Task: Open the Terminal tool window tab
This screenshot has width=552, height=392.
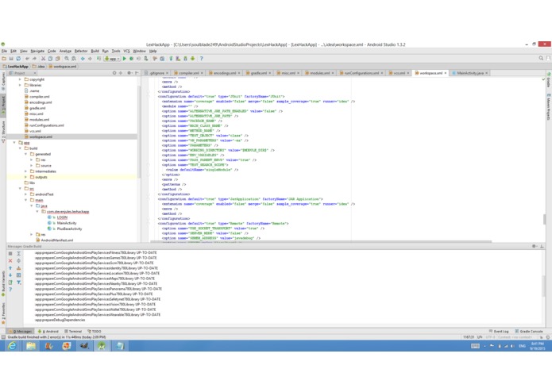Action: click(x=73, y=331)
